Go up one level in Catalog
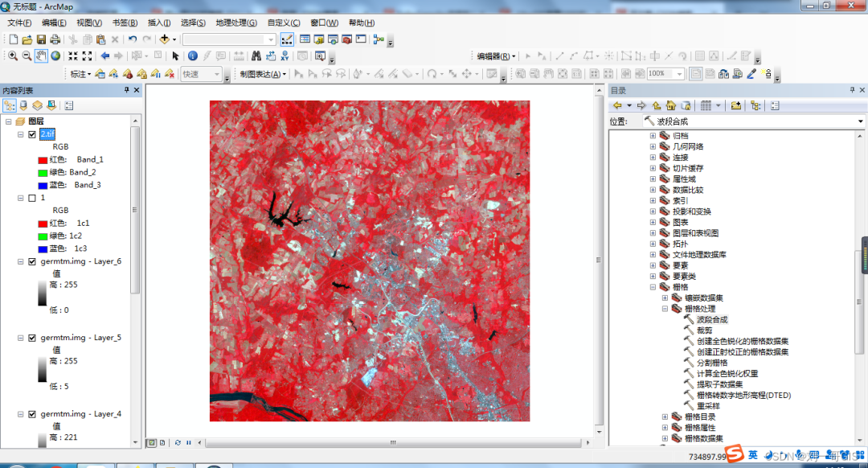This screenshot has height=468, width=868. click(x=657, y=105)
